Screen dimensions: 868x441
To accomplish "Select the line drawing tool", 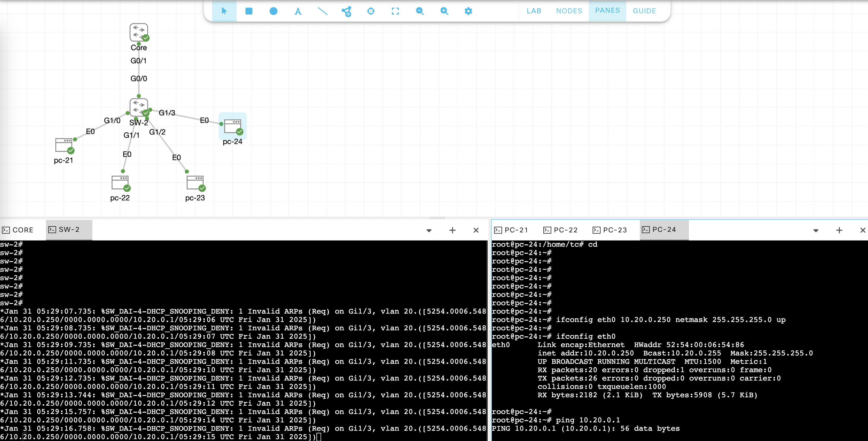I will pos(322,11).
